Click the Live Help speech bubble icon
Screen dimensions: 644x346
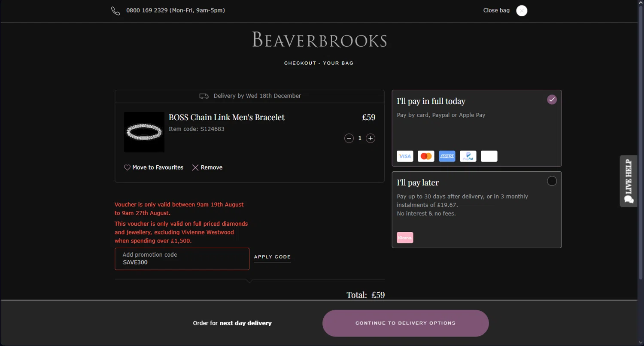pyautogui.click(x=629, y=199)
